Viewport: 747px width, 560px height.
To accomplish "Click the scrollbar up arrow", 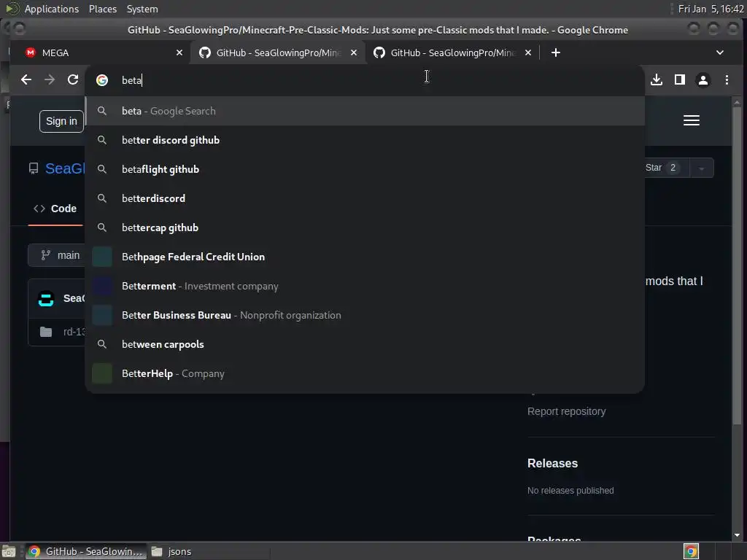I will pyautogui.click(x=737, y=103).
